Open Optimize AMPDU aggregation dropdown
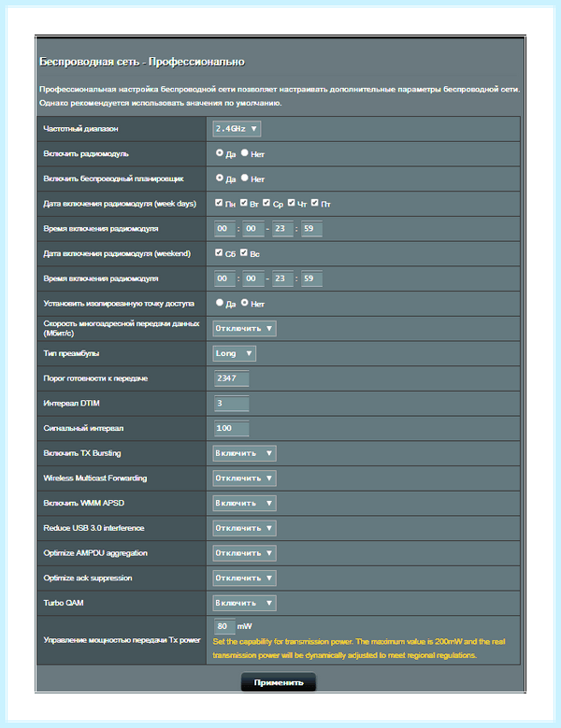The height and width of the screenshot is (728, 561). pyautogui.click(x=244, y=553)
